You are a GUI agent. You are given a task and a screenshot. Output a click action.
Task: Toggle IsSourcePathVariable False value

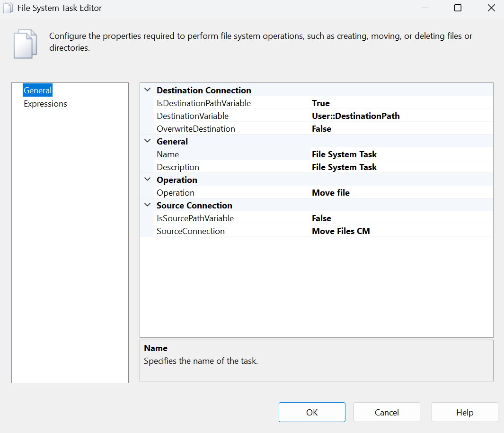(x=401, y=218)
